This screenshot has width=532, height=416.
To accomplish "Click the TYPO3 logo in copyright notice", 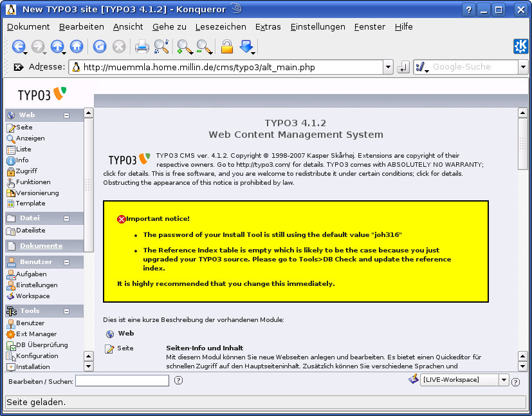I will click(x=129, y=159).
